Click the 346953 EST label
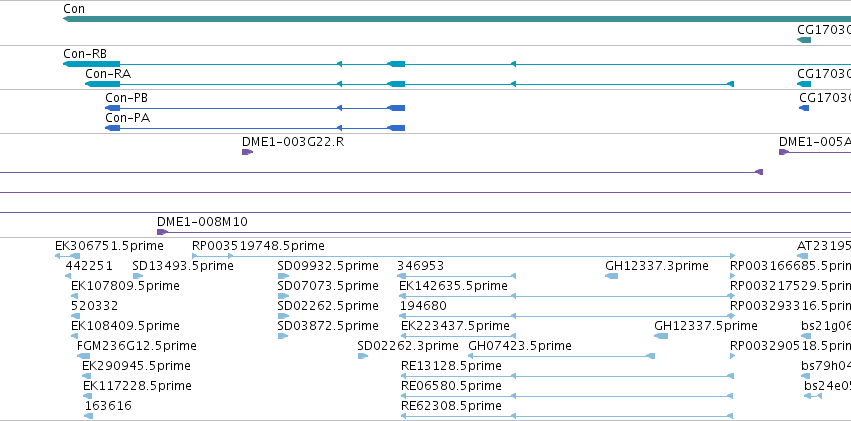This screenshot has height=421, width=851. [x=421, y=266]
